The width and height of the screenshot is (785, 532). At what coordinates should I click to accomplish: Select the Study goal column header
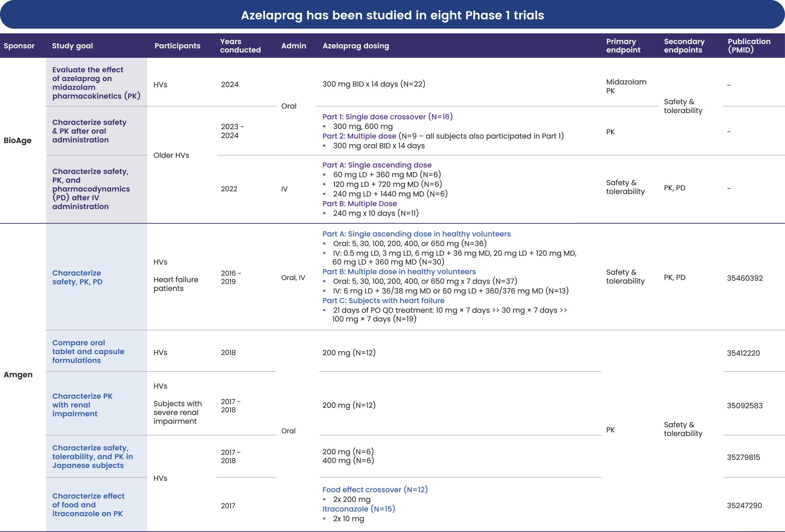72,46
